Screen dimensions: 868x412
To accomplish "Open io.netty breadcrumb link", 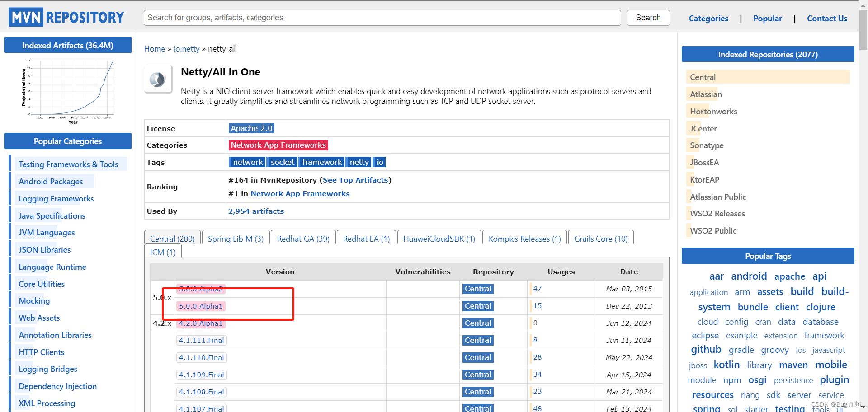I will point(186,49).
